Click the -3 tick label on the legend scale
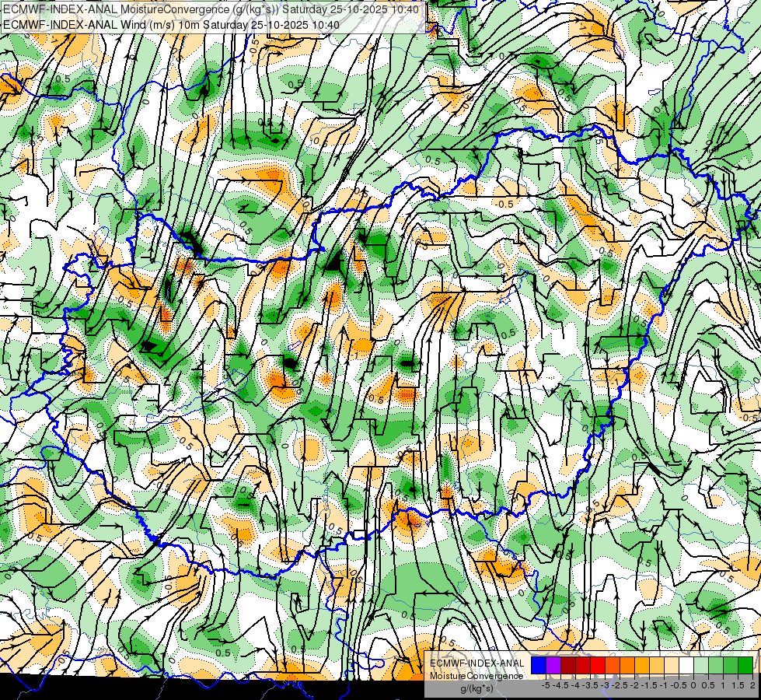 [x=605, y=685]
